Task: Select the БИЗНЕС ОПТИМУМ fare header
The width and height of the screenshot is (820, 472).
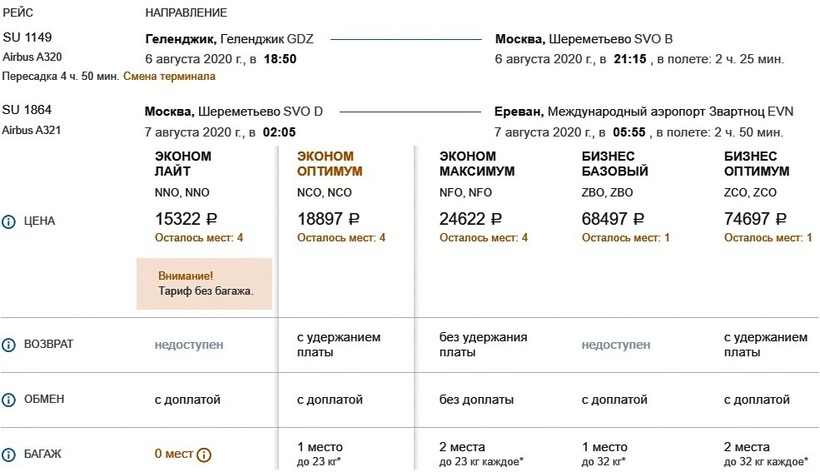Action: tap(756, 164)
